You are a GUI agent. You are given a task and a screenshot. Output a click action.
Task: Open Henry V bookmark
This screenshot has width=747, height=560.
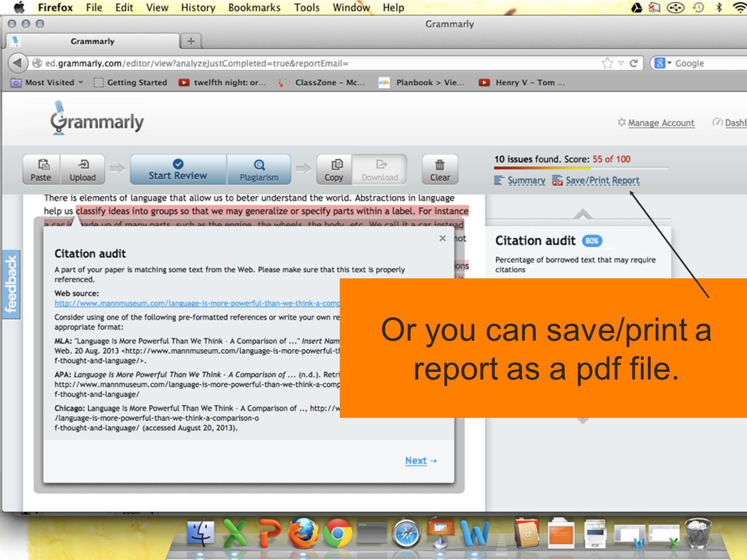[522, 83]
